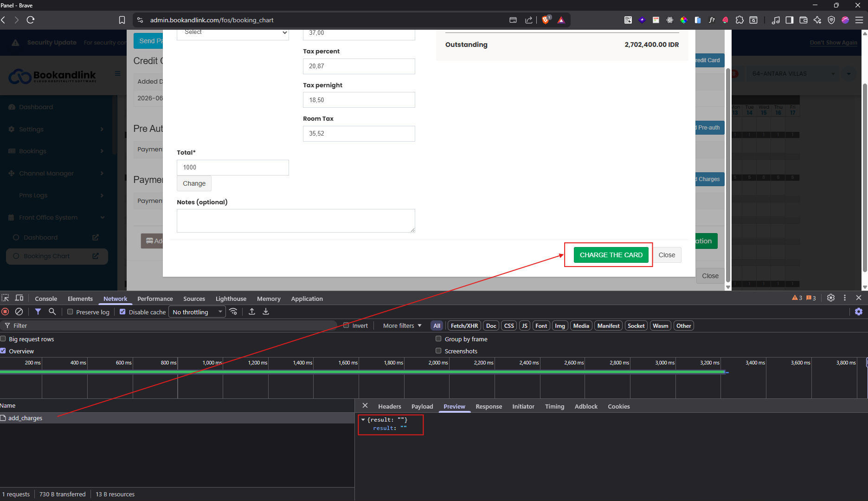
Task: Click the Brave Rewards triangle icon
Action: pos(561,20)
